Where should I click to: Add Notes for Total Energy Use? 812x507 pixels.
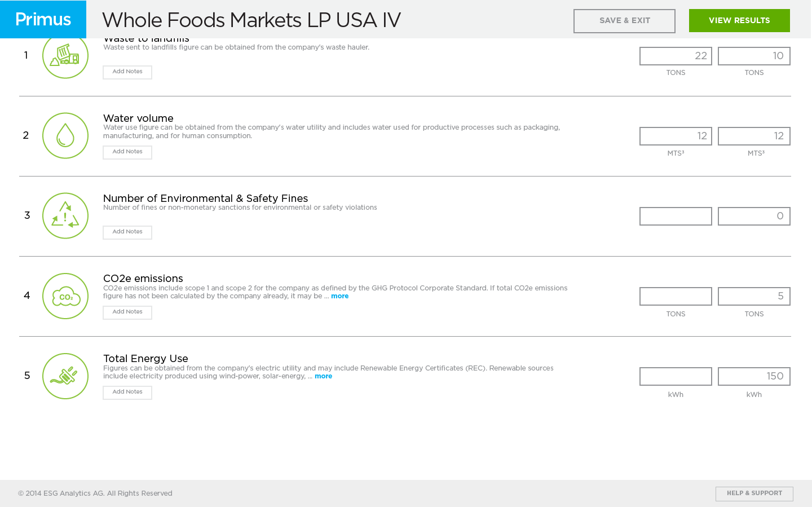[127, 393]
